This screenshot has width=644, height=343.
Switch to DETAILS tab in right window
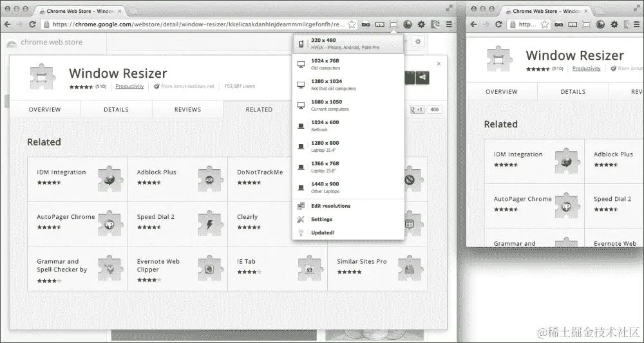pyautogui.click(x=573, y=91)
